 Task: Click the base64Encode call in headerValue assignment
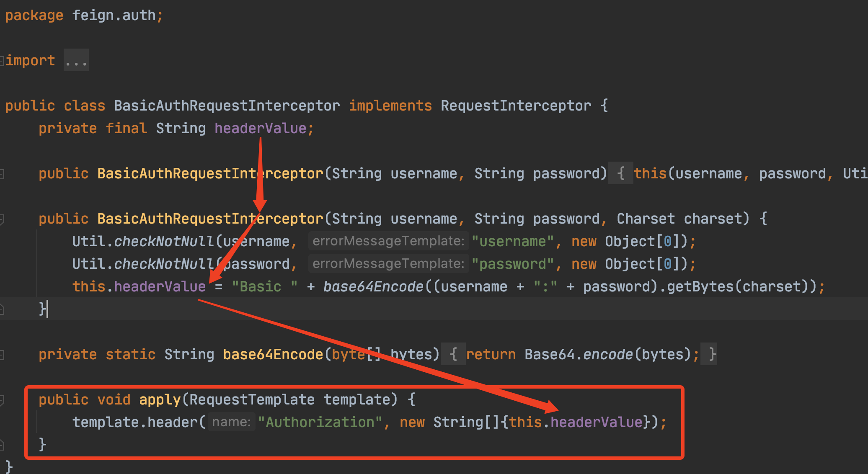point(373,287)
